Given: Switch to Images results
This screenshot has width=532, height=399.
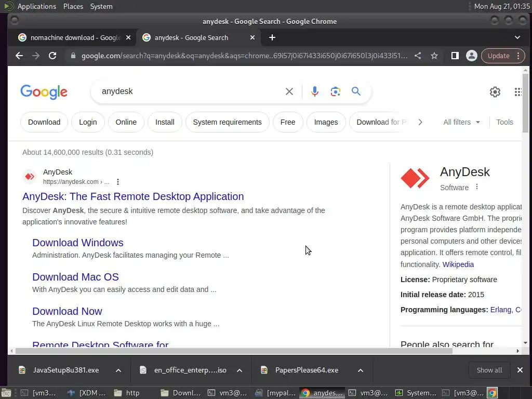Looking at the screenshot, I should click(x=326, y=122).
